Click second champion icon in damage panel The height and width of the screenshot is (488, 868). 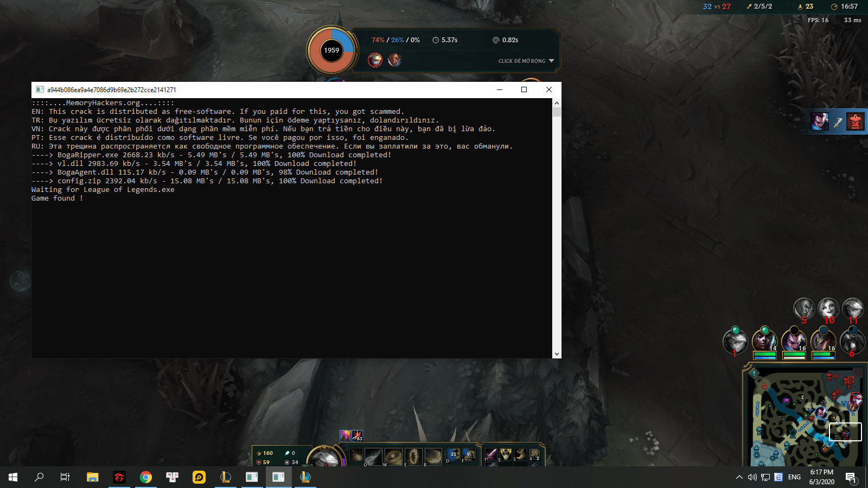tap(394, 60)
